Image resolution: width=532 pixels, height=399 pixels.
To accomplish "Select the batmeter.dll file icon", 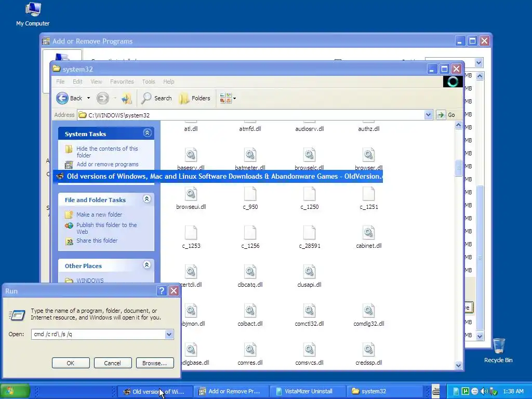I will (250, 155).
